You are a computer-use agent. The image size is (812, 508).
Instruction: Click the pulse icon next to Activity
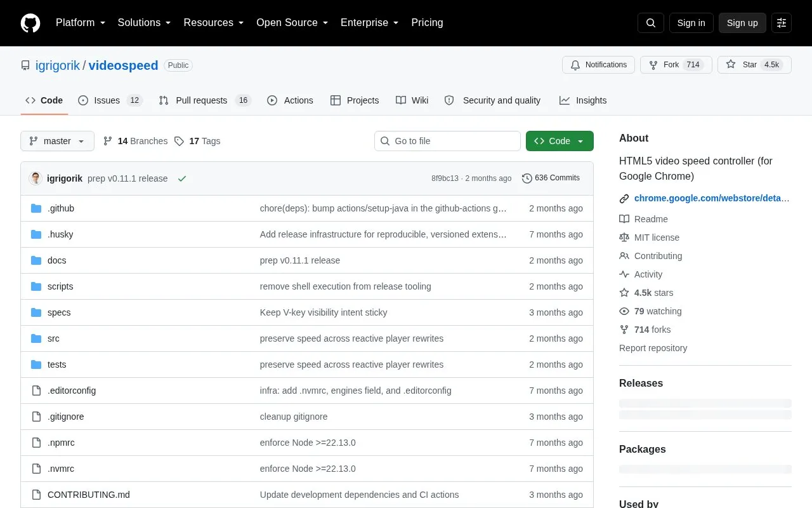click(624, 274)
